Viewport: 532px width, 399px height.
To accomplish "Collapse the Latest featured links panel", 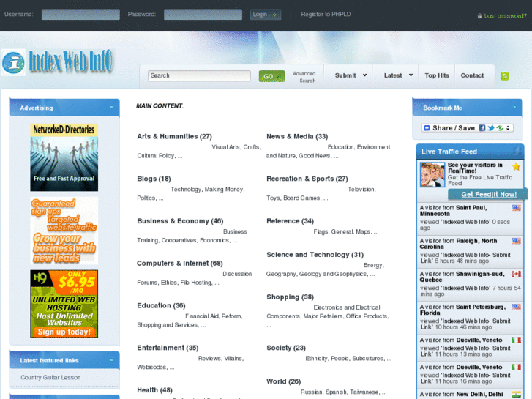I will [111, 360].
